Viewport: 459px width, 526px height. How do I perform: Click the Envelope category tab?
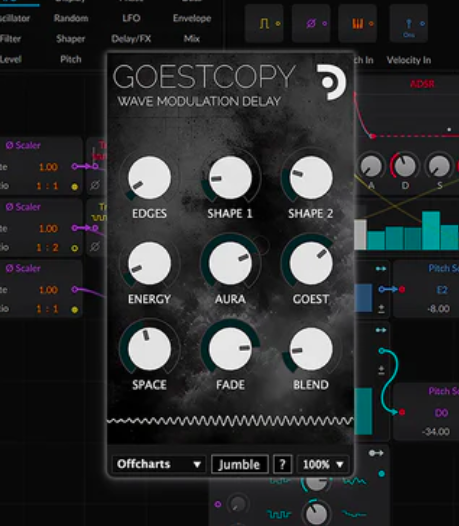point(192,18)
